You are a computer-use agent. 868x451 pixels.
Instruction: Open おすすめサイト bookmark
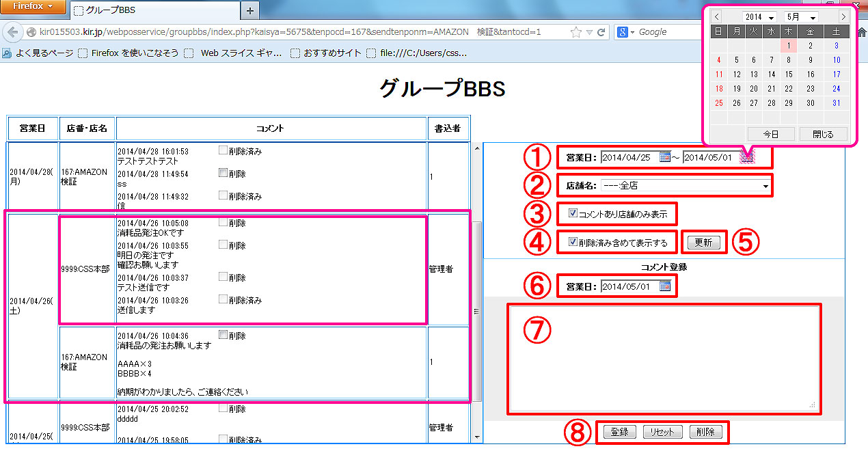click(x=325, y=53)
